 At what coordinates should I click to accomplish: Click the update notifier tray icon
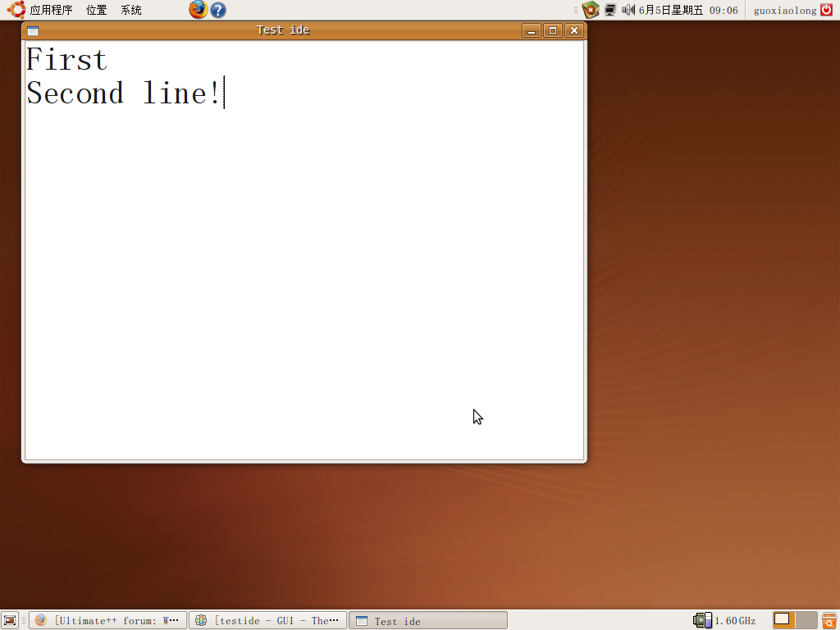591,10
